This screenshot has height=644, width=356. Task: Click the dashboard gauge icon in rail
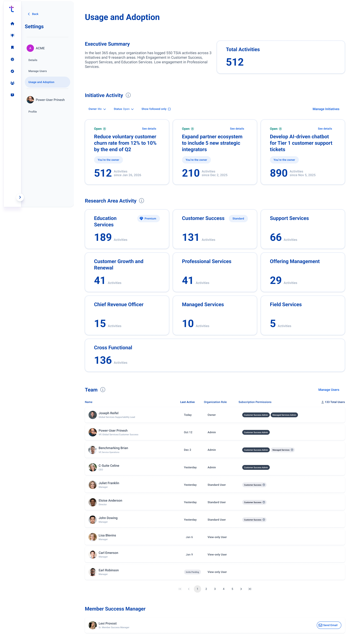(12, 59)
